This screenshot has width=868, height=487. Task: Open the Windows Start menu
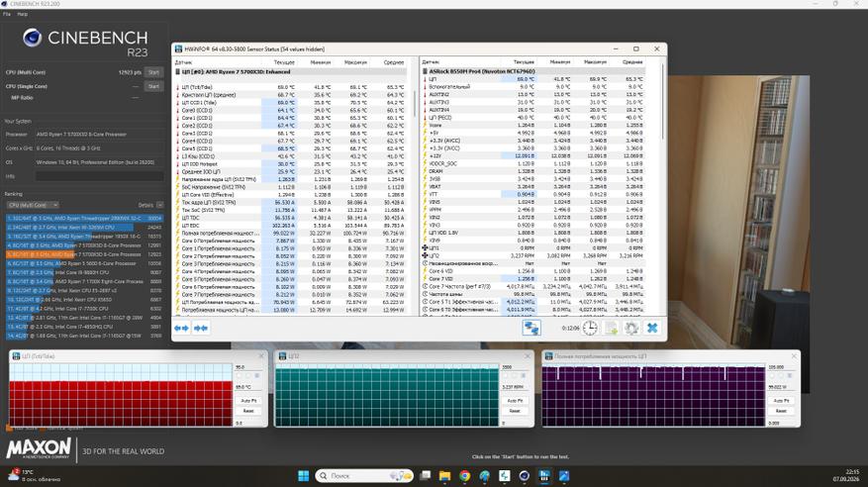point(304,476)
